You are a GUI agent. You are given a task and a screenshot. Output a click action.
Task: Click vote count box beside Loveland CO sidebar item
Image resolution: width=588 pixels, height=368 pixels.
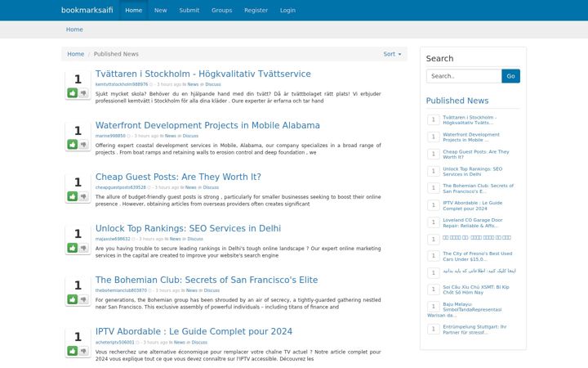[x=433, y=222]
